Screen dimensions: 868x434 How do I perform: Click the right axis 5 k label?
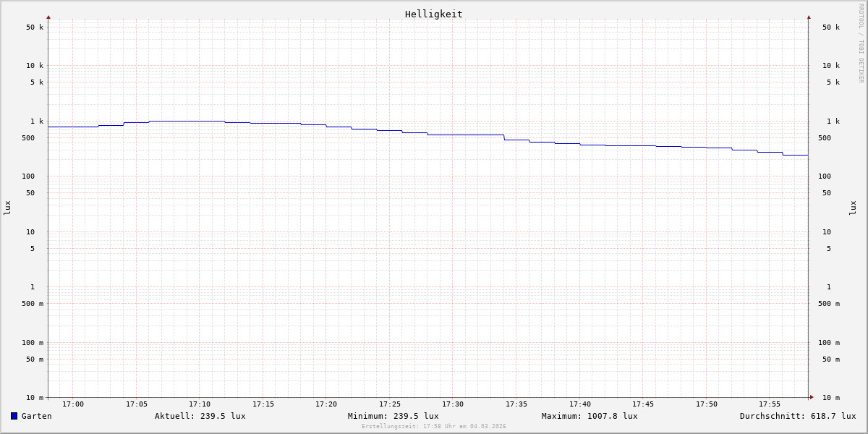[x=833, y=82]
